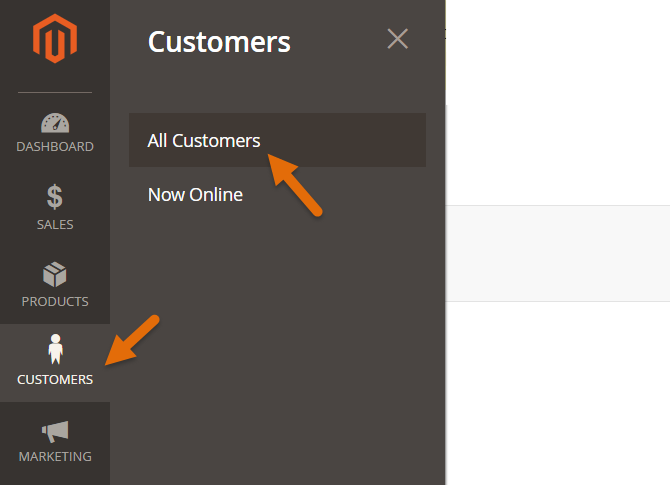
Task: Click the CUSTOMERS label in the sidebar
Action: pos(55,380)
